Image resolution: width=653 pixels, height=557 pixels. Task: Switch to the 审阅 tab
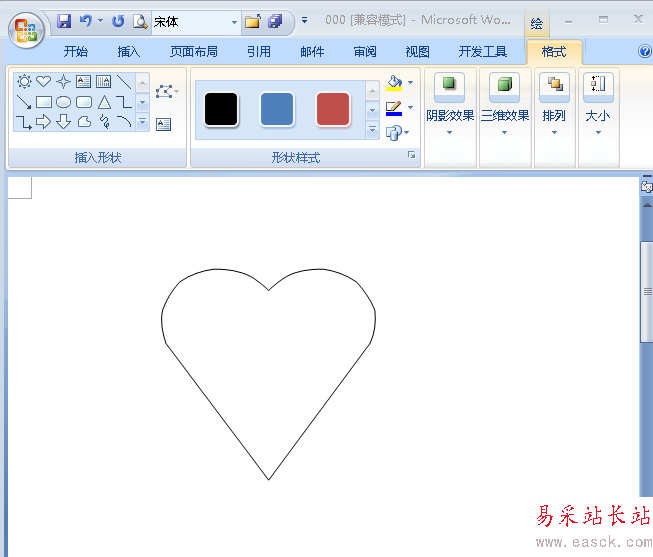coord(365,52)
